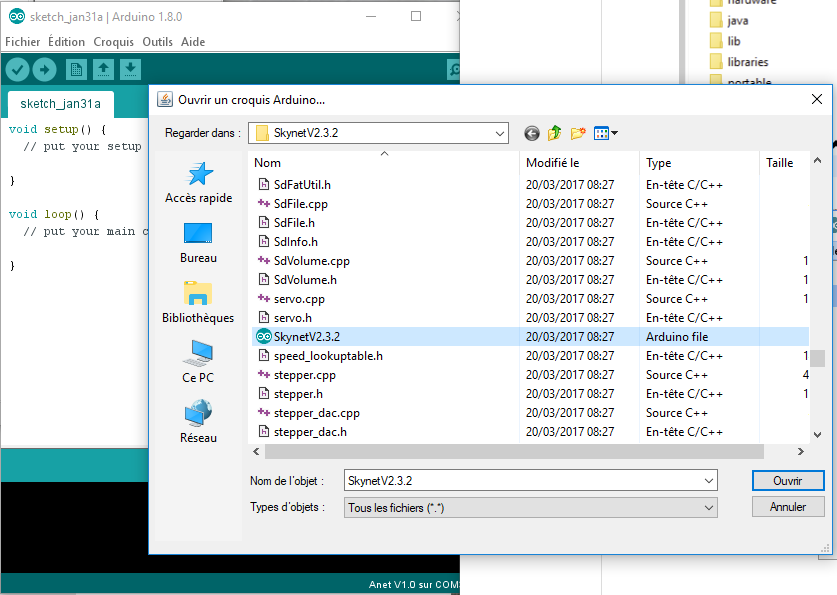Go up one folder level icon

tap(555, 133)
